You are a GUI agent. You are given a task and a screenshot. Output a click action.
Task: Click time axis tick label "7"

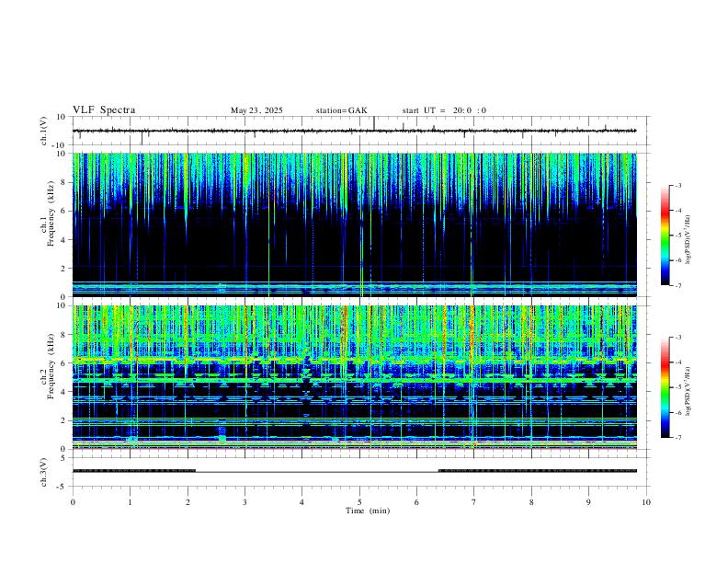point(474,502)
